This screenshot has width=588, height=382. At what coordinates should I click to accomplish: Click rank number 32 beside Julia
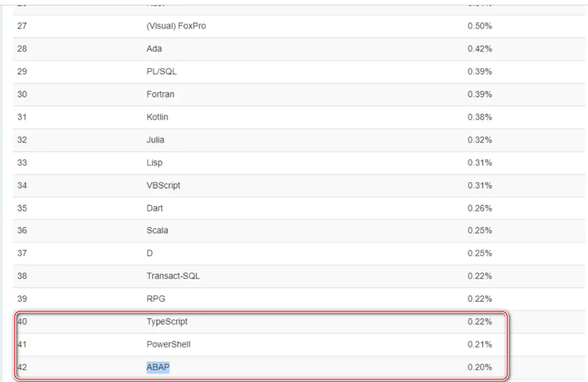pyautogui.click(x=22, y=140)
